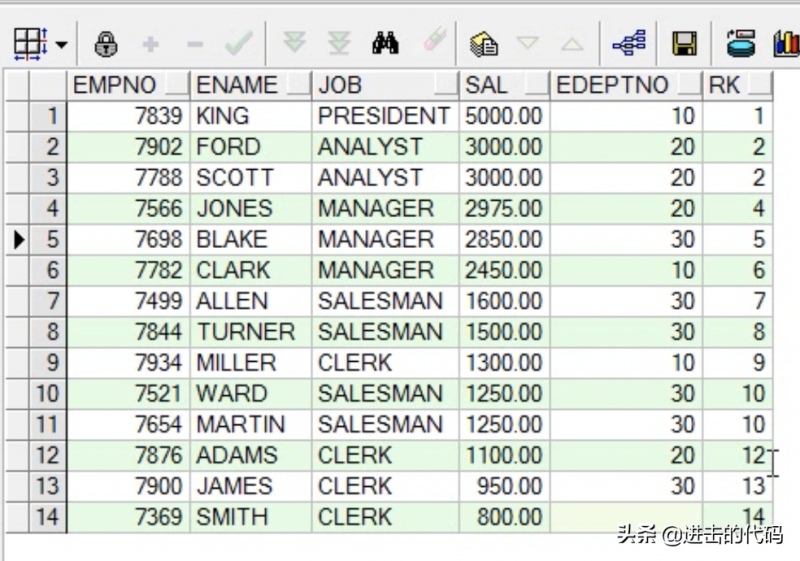
Task: Click the fetch last page arrow-with-bar icon
Action: pyautogui.click(x=339, y=43)
